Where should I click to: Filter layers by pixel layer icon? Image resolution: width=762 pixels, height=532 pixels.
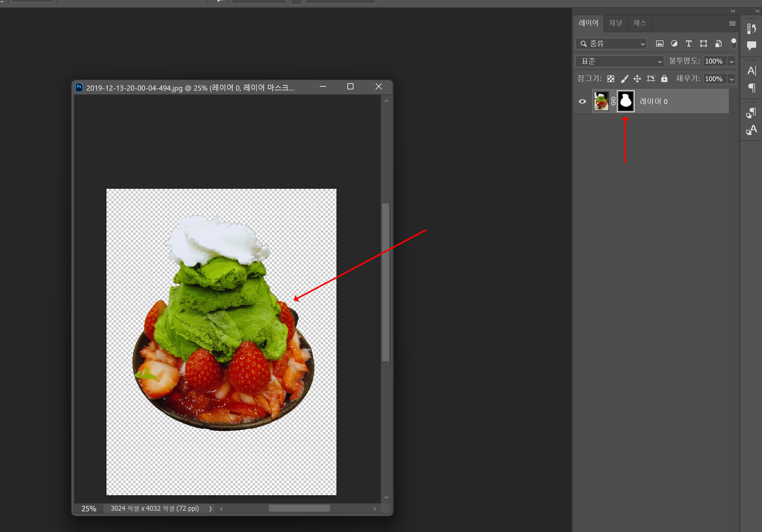coord(659,43)
